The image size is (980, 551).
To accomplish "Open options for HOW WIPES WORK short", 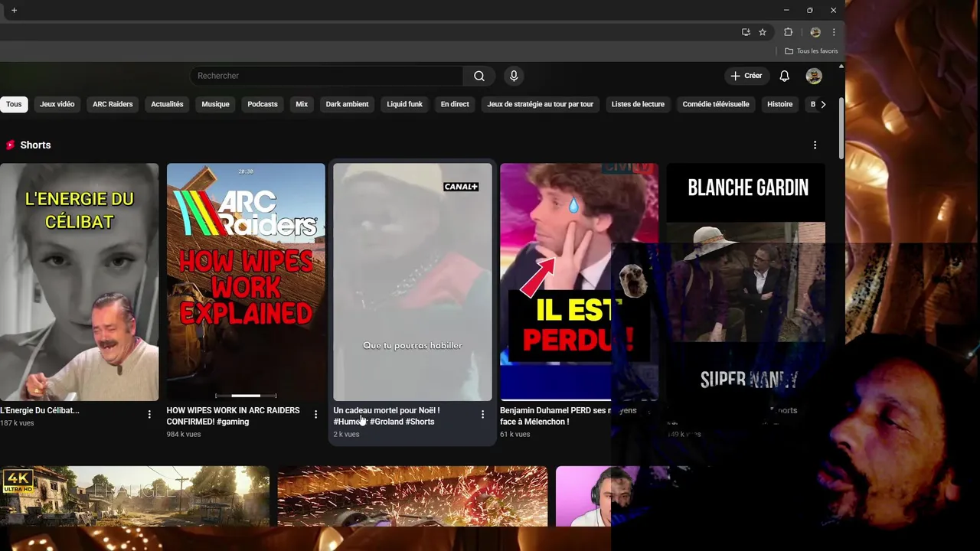I will [315, 414].
